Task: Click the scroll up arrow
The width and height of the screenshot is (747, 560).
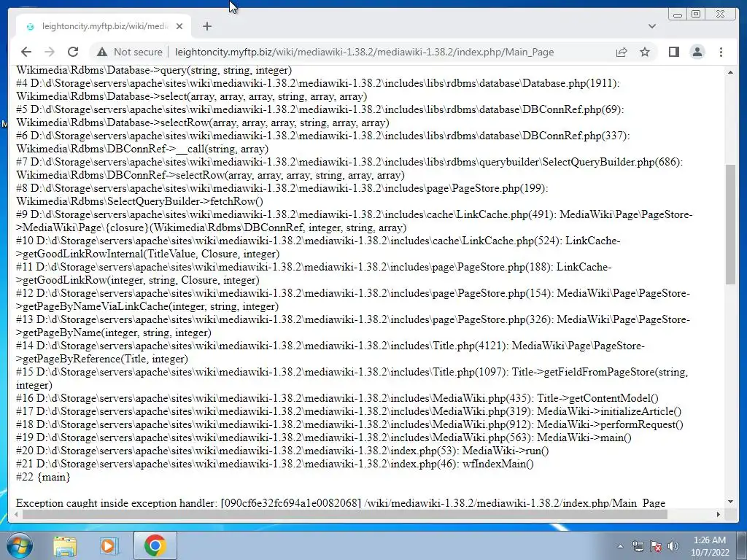Action: (730, 72)
